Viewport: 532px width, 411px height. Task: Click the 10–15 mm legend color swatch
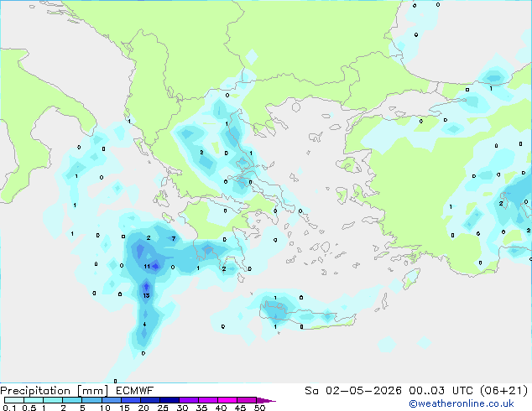point(111,400)
